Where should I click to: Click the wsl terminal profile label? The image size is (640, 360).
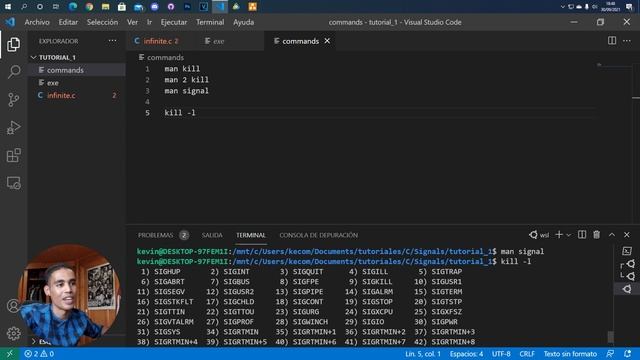pyautogui.click(x=539, y=235)
